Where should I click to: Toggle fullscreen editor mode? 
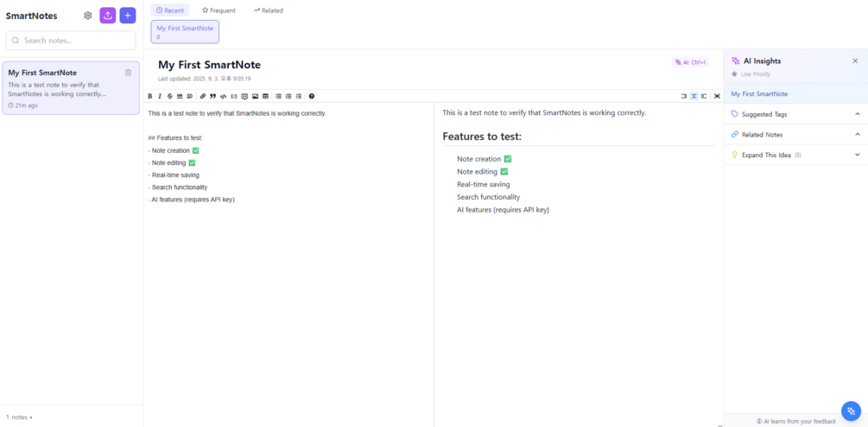pos(717,96)
